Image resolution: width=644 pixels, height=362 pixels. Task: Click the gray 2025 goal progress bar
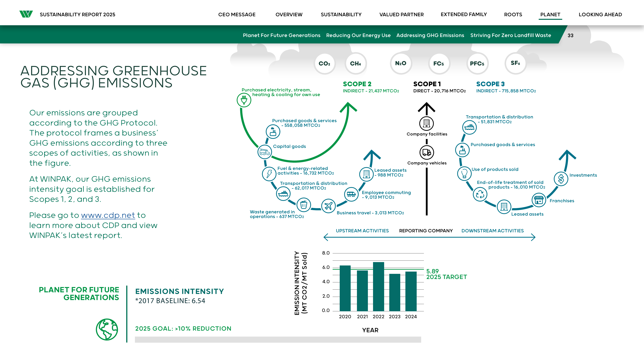[278, 339]
